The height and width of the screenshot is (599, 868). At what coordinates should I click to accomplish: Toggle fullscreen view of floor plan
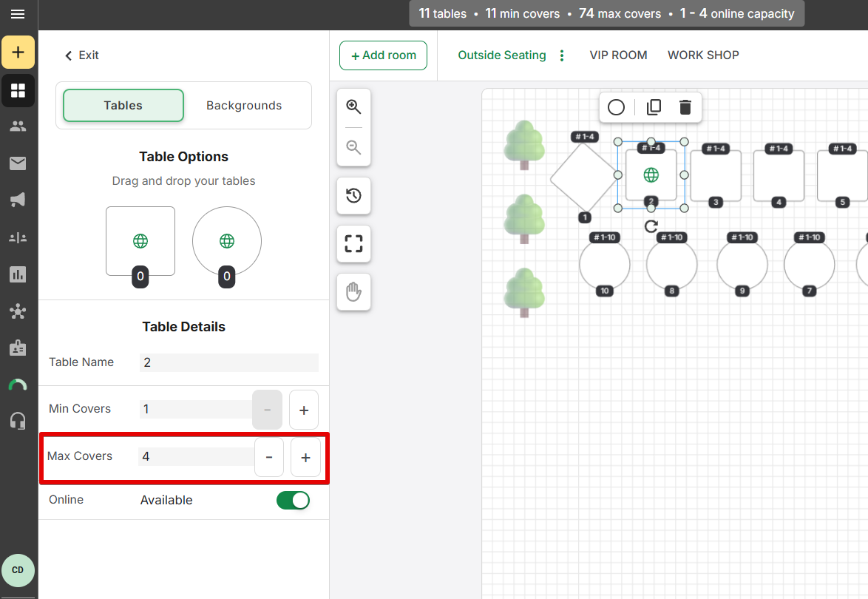(353, 244)
